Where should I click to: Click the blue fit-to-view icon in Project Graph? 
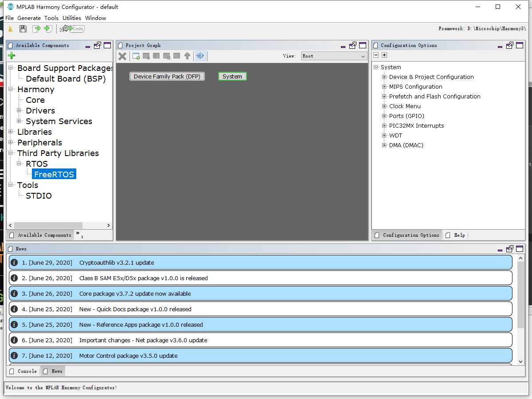200,56
